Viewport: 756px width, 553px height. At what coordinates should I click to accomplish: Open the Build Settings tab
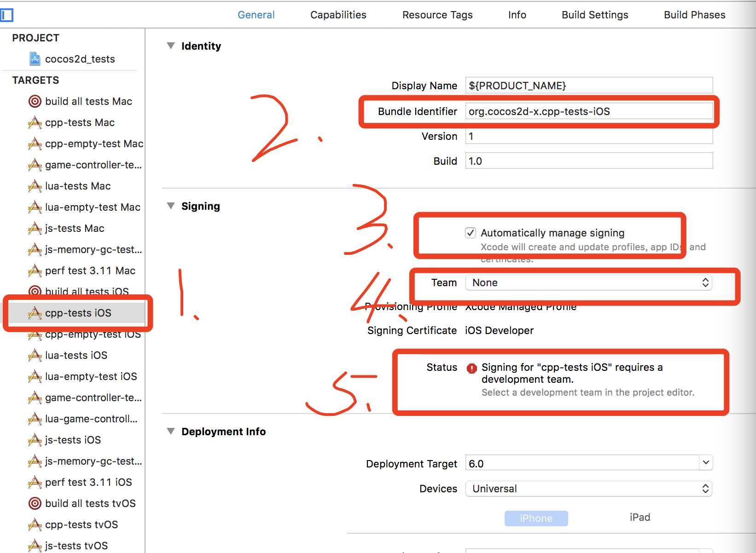[595, 15]
